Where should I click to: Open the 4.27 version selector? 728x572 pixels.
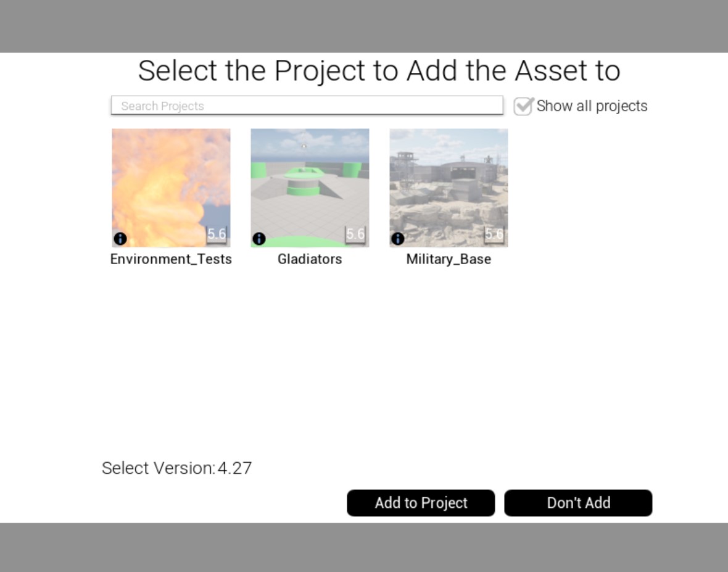point(235,468)
